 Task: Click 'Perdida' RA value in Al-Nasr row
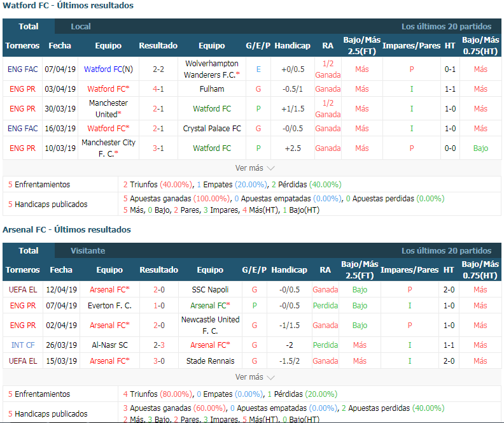tap(325, 345)
